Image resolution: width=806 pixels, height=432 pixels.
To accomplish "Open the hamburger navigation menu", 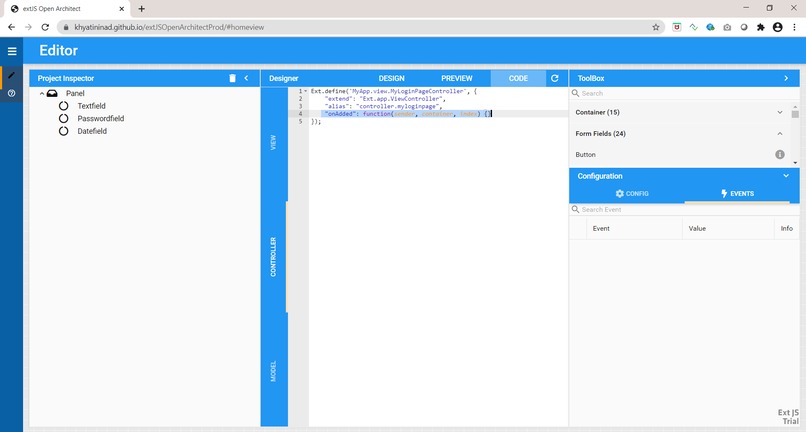I will [x=12, y=51].
